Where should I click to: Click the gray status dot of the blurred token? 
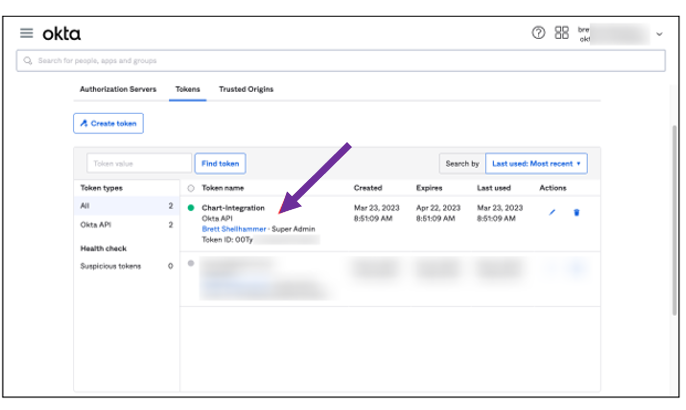pos(191,263)
